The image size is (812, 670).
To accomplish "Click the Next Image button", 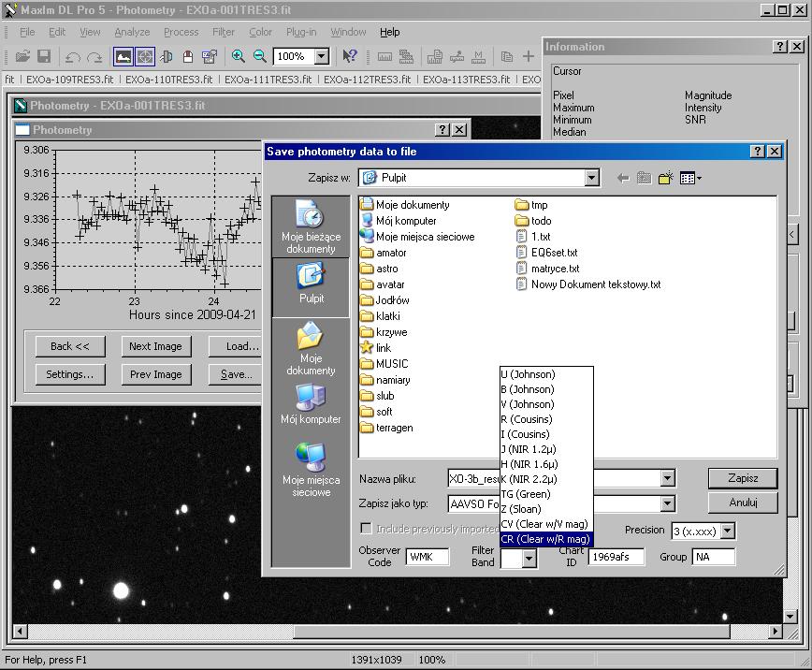I will (x=155, y=346).
